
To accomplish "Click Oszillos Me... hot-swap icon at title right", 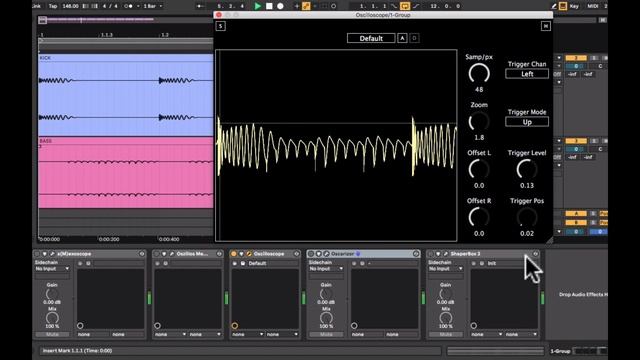I will click(219, 254).
